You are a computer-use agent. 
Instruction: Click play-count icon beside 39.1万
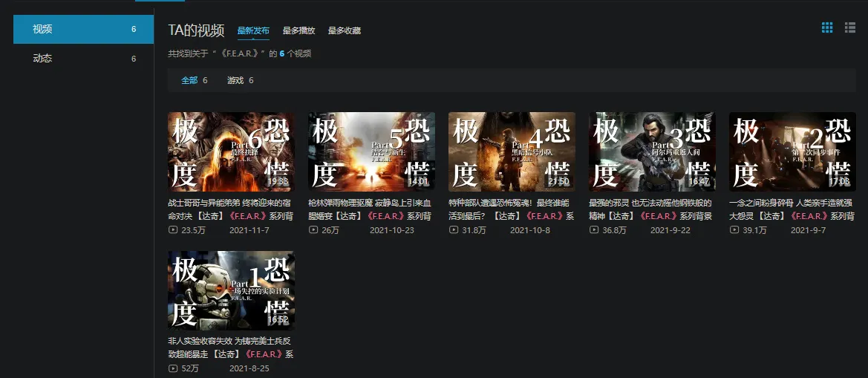click(x=734, y=229)
